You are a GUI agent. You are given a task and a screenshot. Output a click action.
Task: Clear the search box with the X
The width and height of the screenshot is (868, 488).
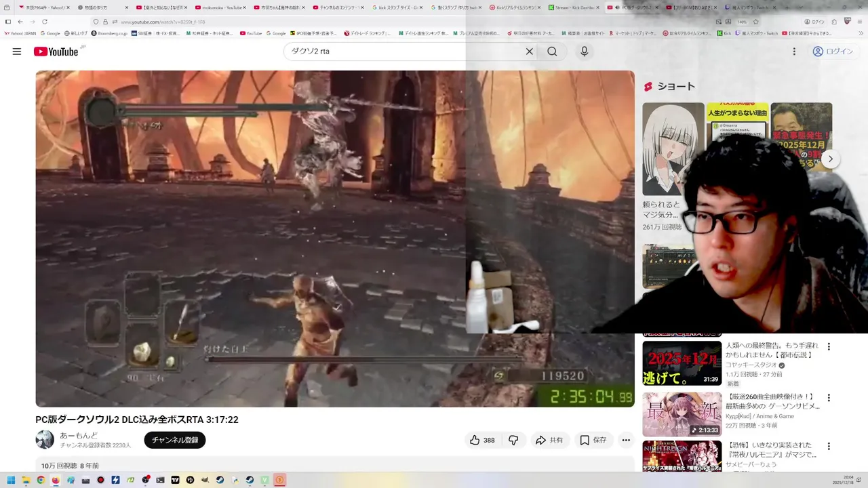[x=530, y=52]
